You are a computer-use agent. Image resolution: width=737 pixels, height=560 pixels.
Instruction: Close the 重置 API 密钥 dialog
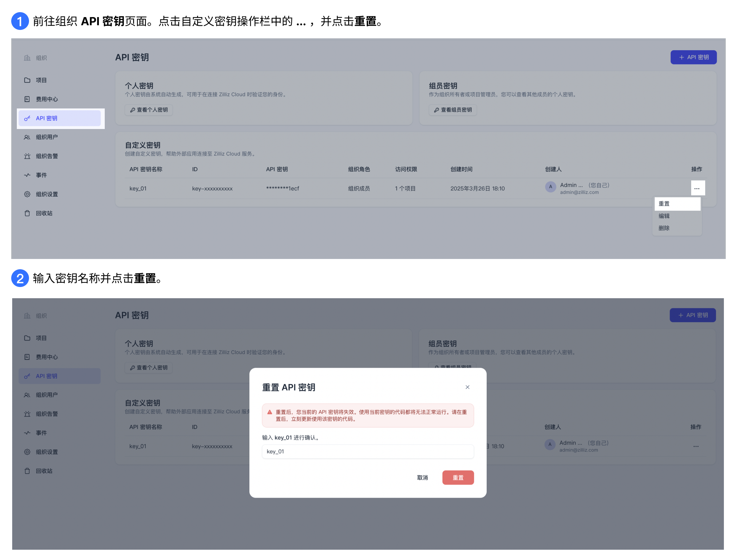[467, 387]
